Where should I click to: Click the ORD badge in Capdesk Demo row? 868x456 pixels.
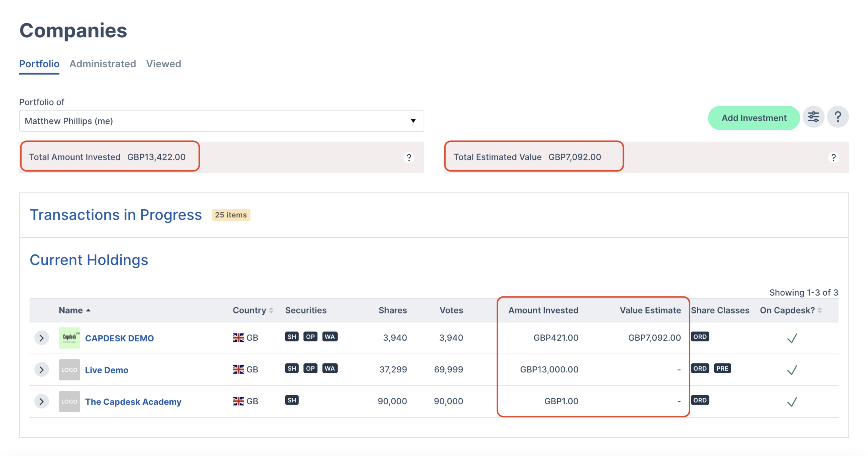click(x=700, y=337)
